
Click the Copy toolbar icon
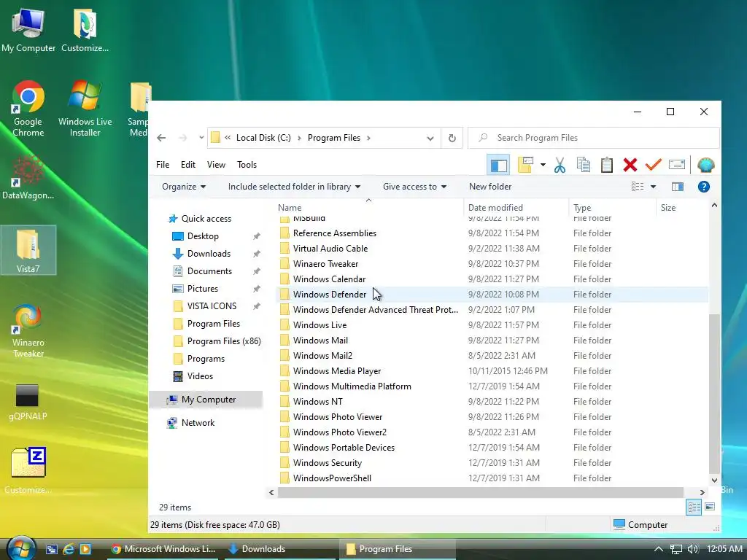click(583, 166)
